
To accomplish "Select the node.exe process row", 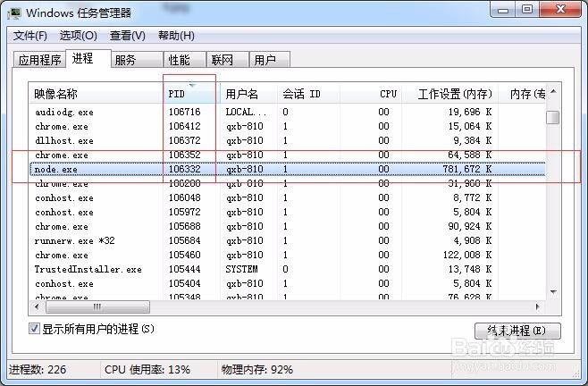I will pos(287,169).
